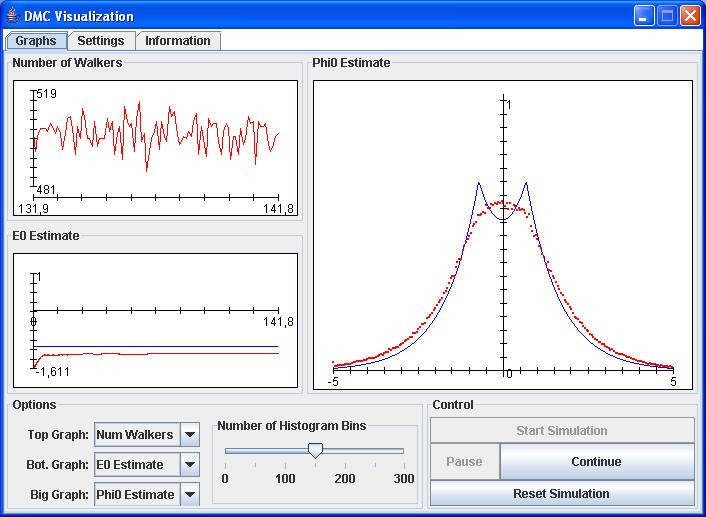Click the histogram bins slider handle
Viewport: 706px width, 517px height.
click(x=315, y=451)
